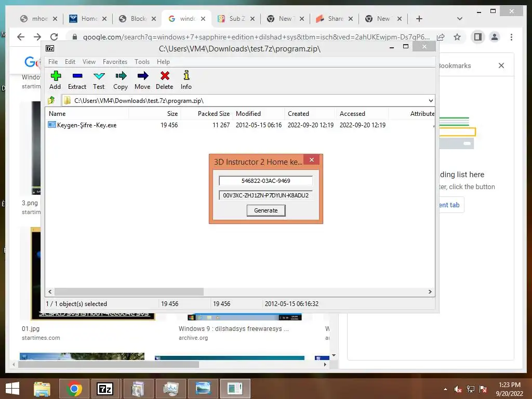Click the Modified date 2012-05-15 06:16
Viewport: 532px width, 399px height.
pos(259,125)
